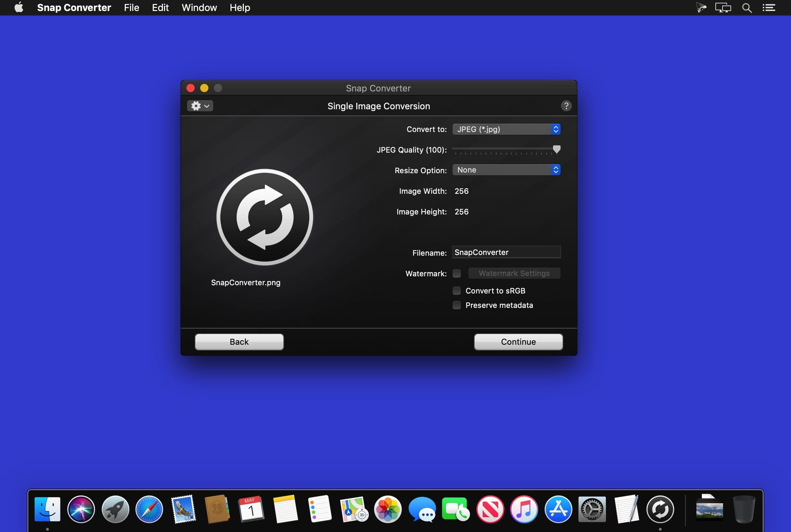Open Notification Center list icon
791x532 pixels.
click(x=769, y=8)
